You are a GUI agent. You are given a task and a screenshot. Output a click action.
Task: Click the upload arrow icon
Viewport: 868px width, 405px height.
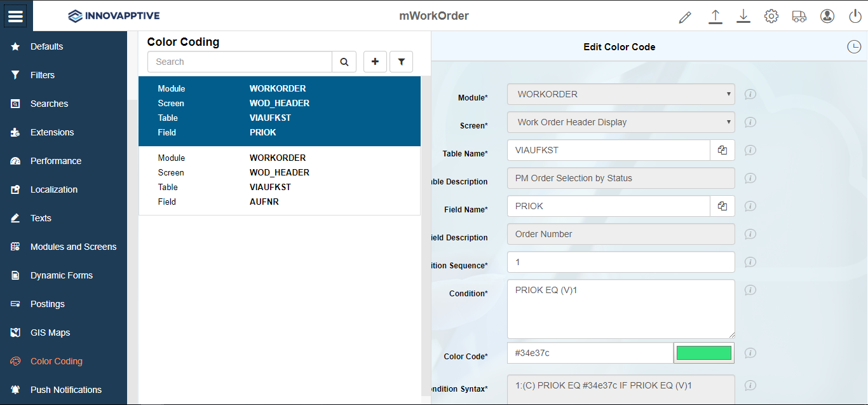[x=715, y=17]
